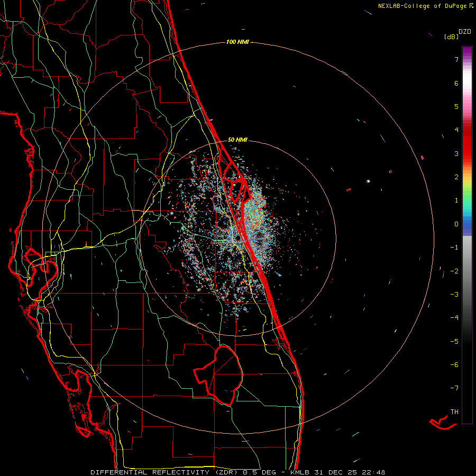Click the 4 dB label on the color scale
Screen dimensions: 476x476
[x=456, y=130]
